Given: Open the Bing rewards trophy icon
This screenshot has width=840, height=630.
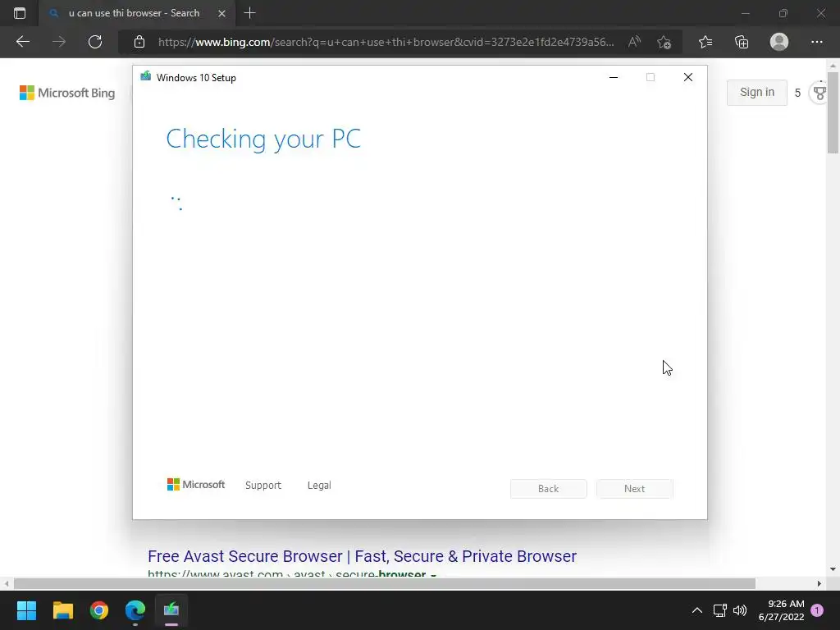Looking at the screenshot, I should (819, 94).
